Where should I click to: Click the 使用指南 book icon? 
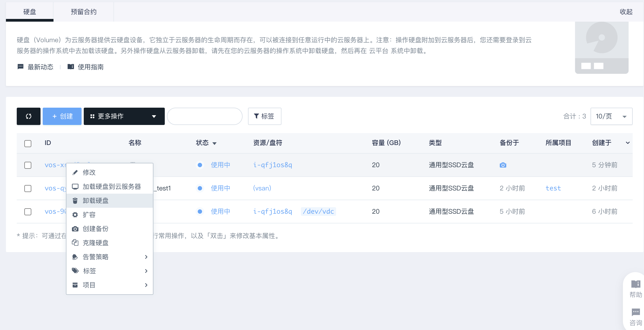click(x=71, y=67)
